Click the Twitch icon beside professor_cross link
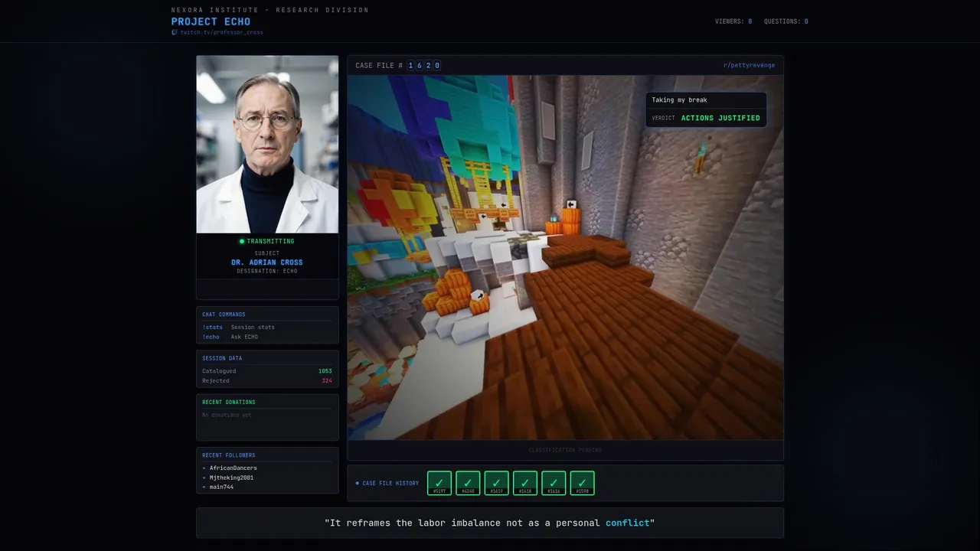980x551 pixels. click(x=175, y=32)
